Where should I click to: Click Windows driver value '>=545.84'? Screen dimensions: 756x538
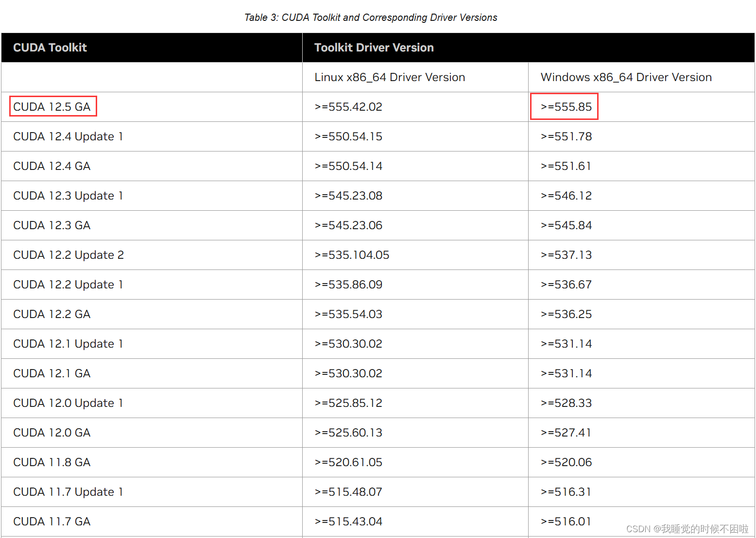[x=567, y=225]
